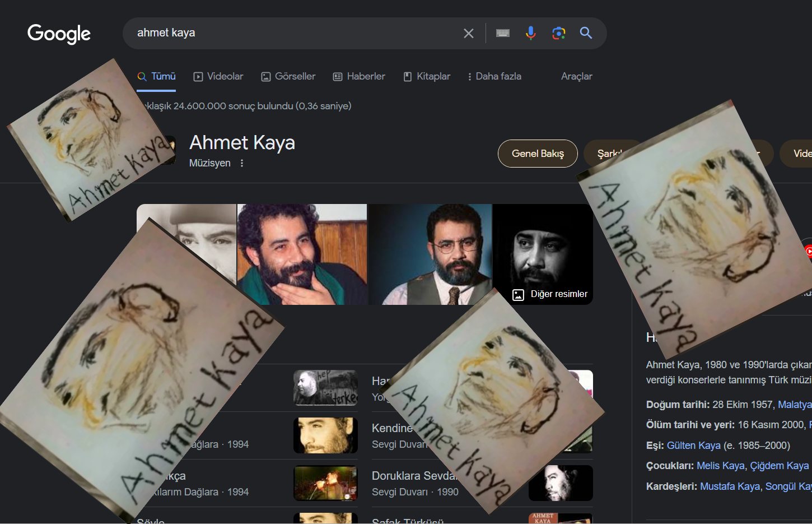812x524 pixels.
Task: Open the Gülten Kaya spouse link
Action: coord(694,446)
